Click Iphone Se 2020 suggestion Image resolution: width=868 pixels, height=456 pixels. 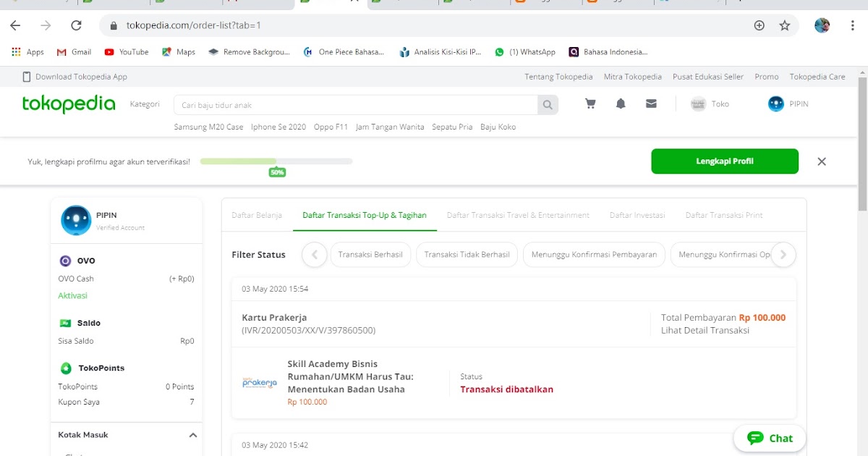point(278,127)
